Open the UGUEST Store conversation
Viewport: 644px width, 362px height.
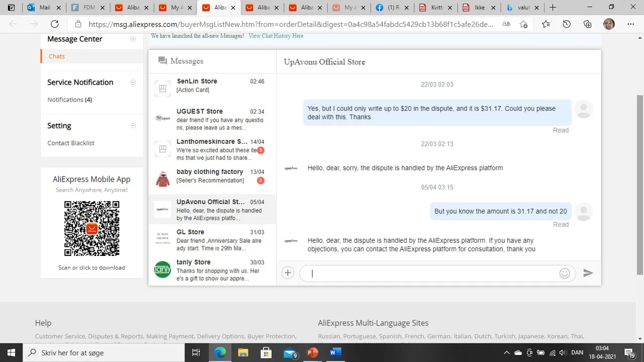pyautogui.click(x=212, y=119)
